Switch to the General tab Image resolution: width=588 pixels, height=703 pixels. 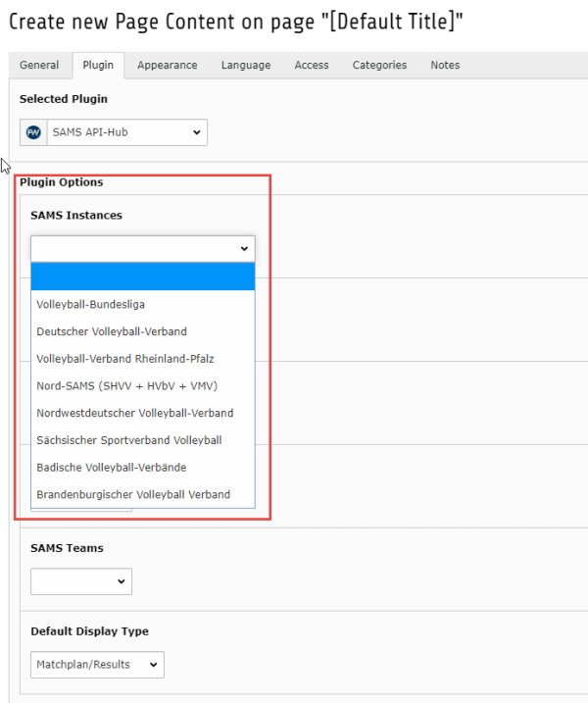point(39,65)
